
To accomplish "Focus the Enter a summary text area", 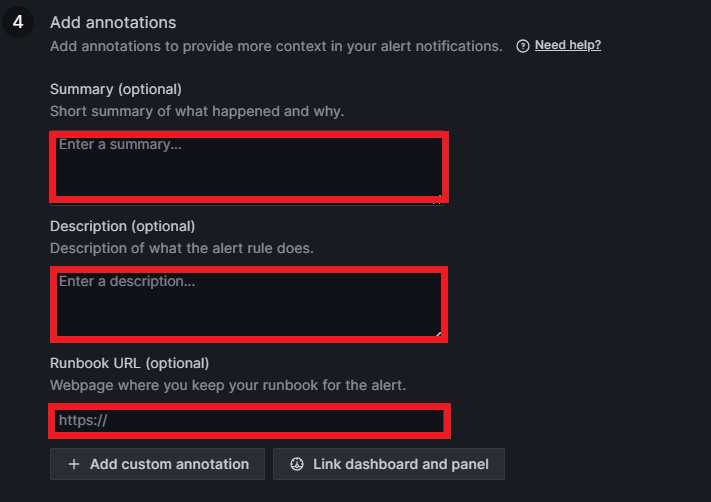I will pos(247,168).
